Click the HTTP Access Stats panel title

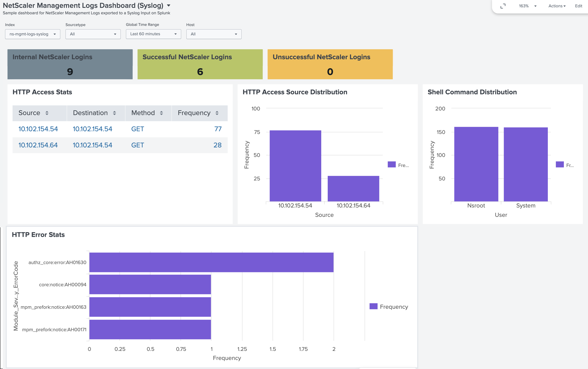42,92
